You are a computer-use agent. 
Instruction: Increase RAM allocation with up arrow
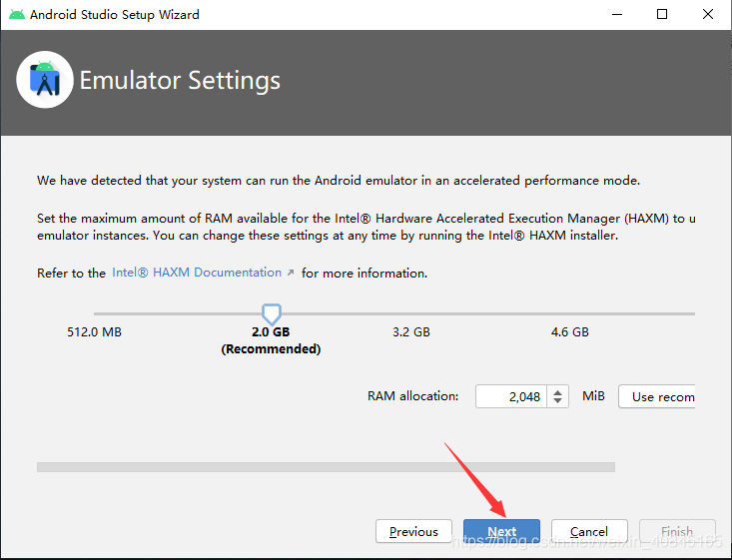coord(557,392)
